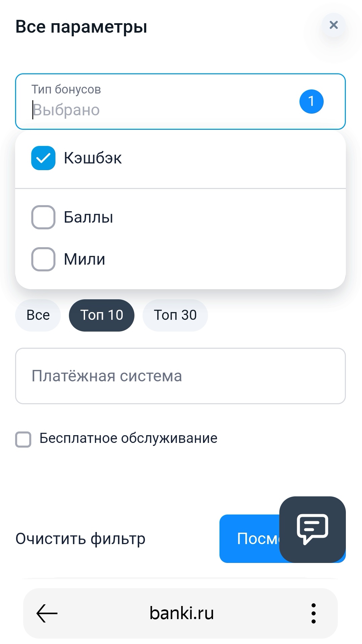Switch to the Все chip
This screenshot has width=362, height=644.
pos(37,315)
